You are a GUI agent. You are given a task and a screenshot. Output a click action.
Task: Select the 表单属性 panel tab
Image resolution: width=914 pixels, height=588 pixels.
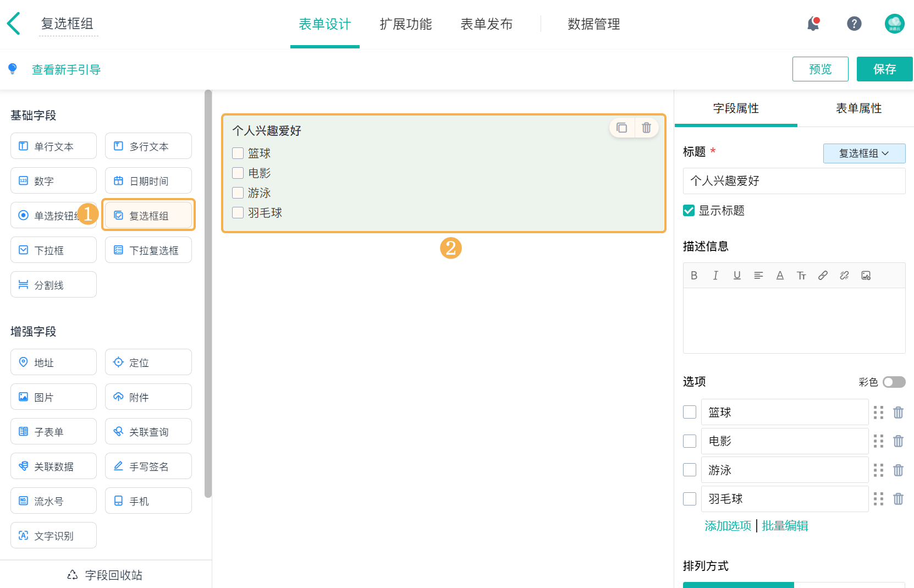858,108
